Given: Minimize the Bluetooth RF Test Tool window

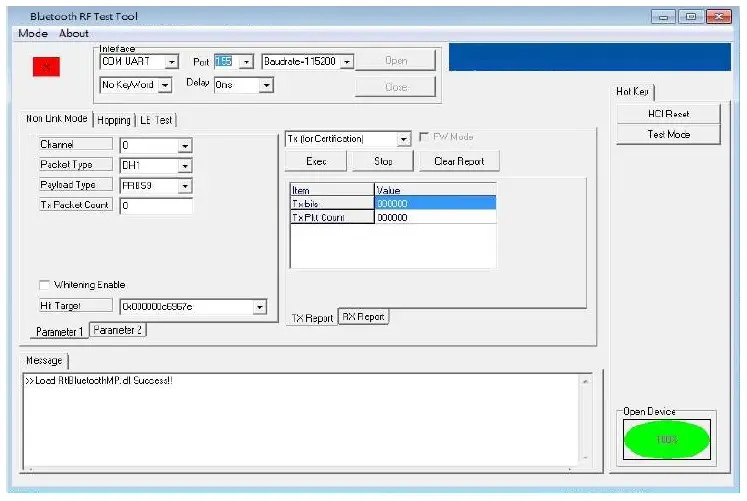Looking at the screenshot, I should (x=663, y=17).
